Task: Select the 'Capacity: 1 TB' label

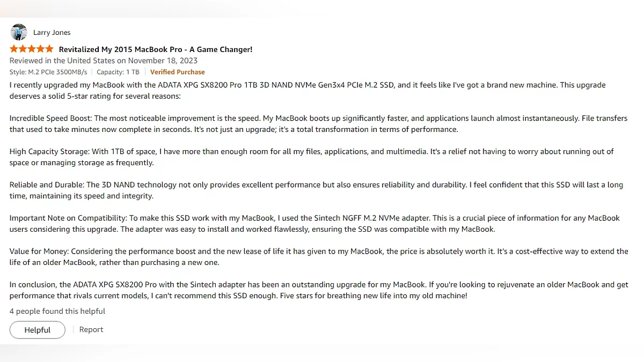Action: (118, 72)
